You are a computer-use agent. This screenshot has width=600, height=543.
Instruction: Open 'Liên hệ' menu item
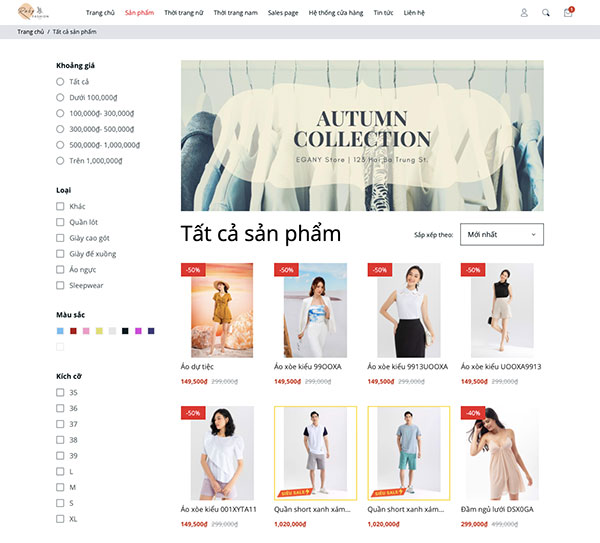coord(414,13)
